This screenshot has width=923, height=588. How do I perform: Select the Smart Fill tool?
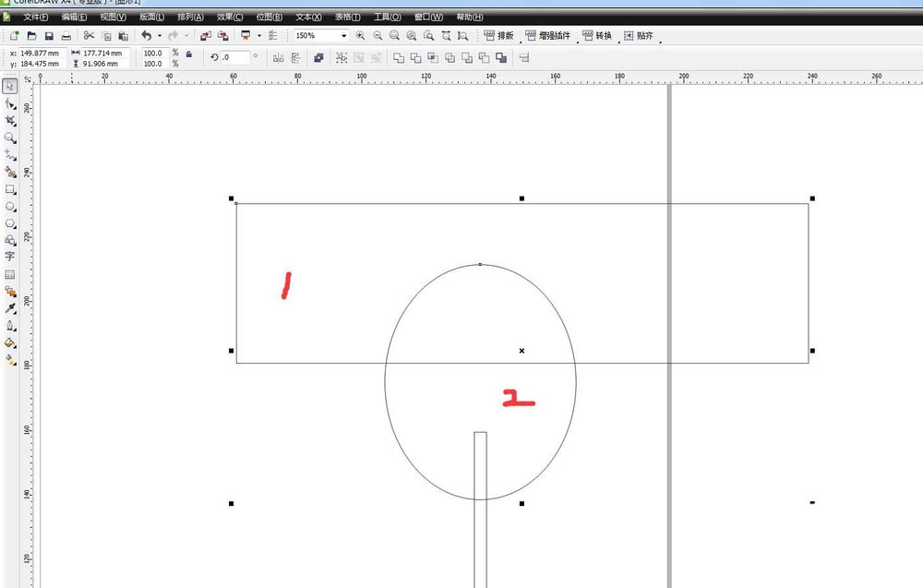pos(10,173)
